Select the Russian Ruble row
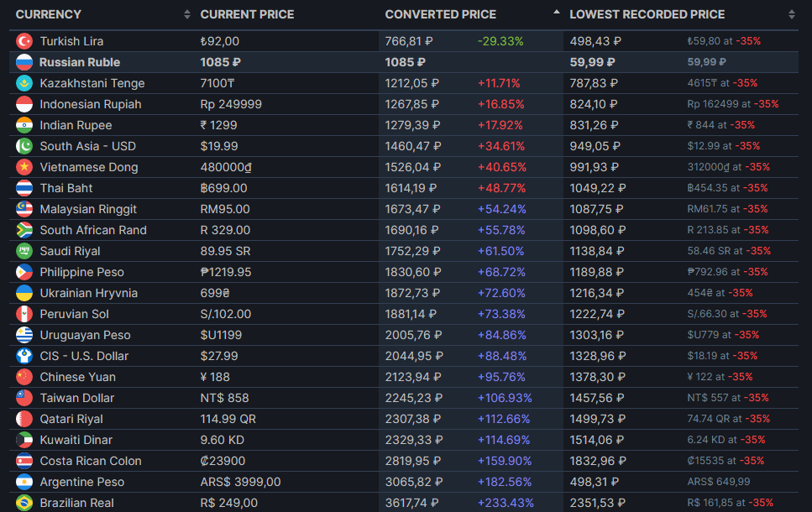812x512 pixels. click(404, 62)
